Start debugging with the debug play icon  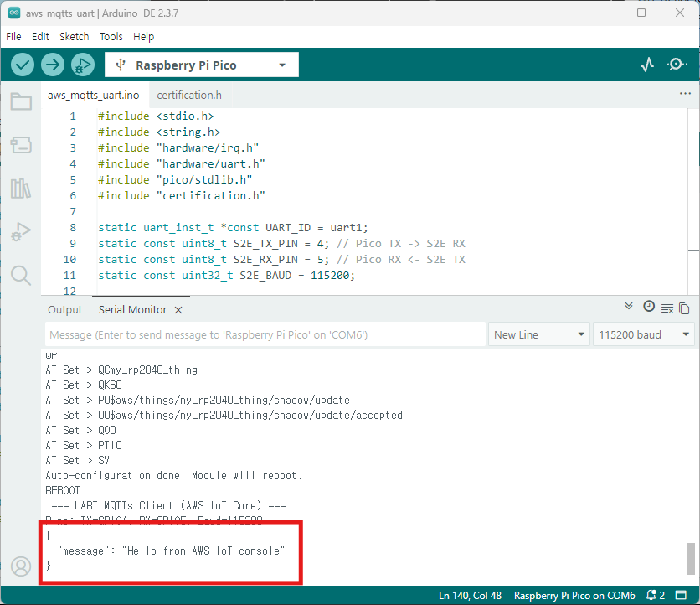coord(82,65)
